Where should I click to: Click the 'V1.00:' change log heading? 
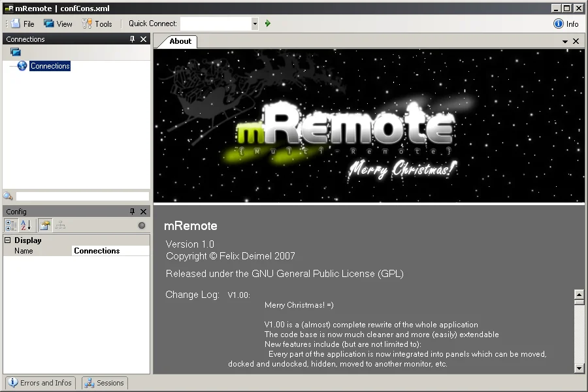click(239, 295)
